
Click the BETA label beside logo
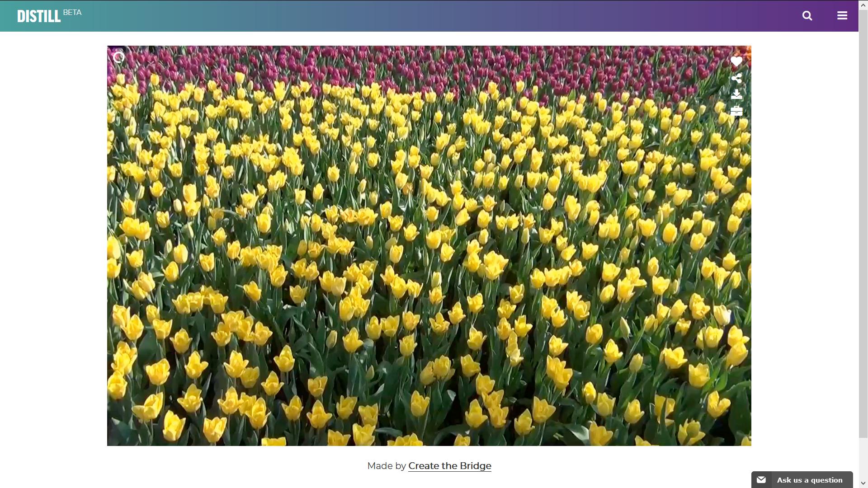pos(72,13)
